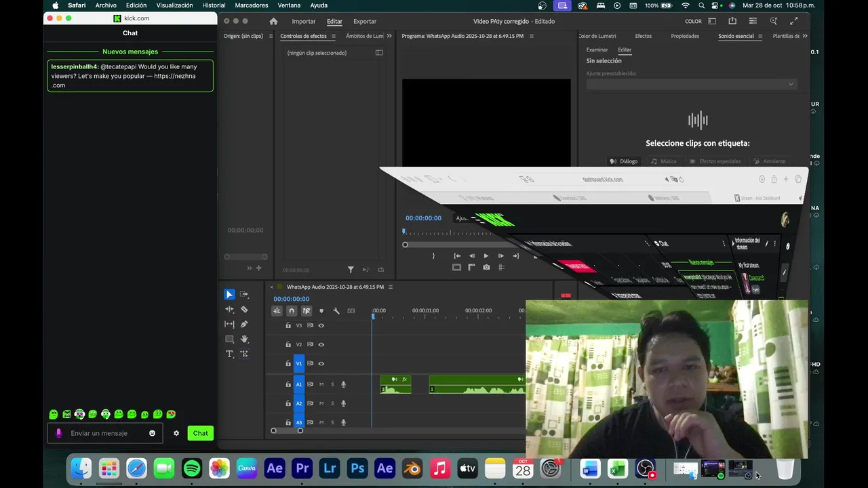The width and height of the screenshot is (868, 488).
Task: Switch to the Propiedades panel tab
Action: click(x=685, y=36)
